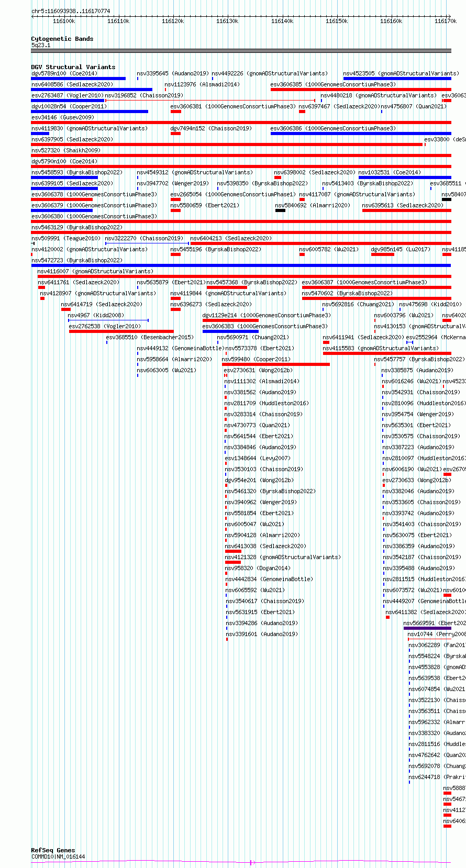Image resolution: width=466 pixels, height=868 pixels.
Task: Click variant esv2762538 (Vogler2010)
Action: pyautogui.click(x=105, y=326)
